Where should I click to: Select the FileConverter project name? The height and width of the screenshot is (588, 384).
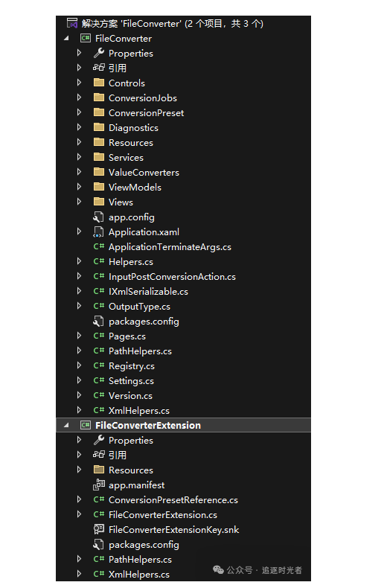click(x=124, y=38)
